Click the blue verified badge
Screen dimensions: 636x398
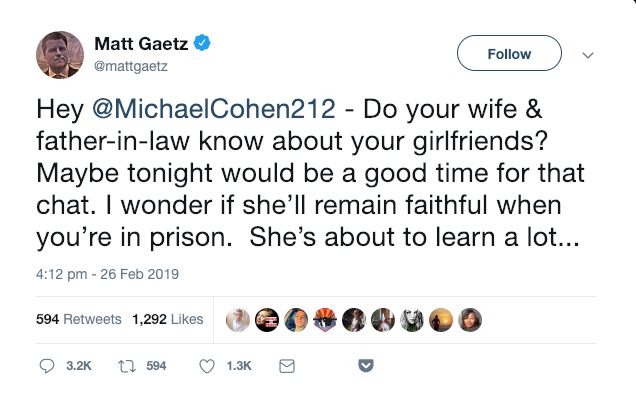(x=202, y=43)
